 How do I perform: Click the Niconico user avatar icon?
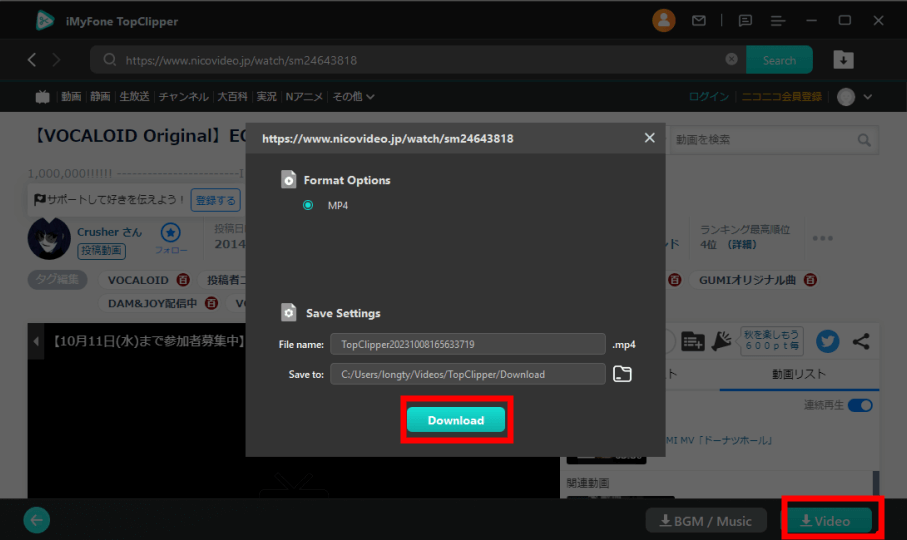pos(846,97)
